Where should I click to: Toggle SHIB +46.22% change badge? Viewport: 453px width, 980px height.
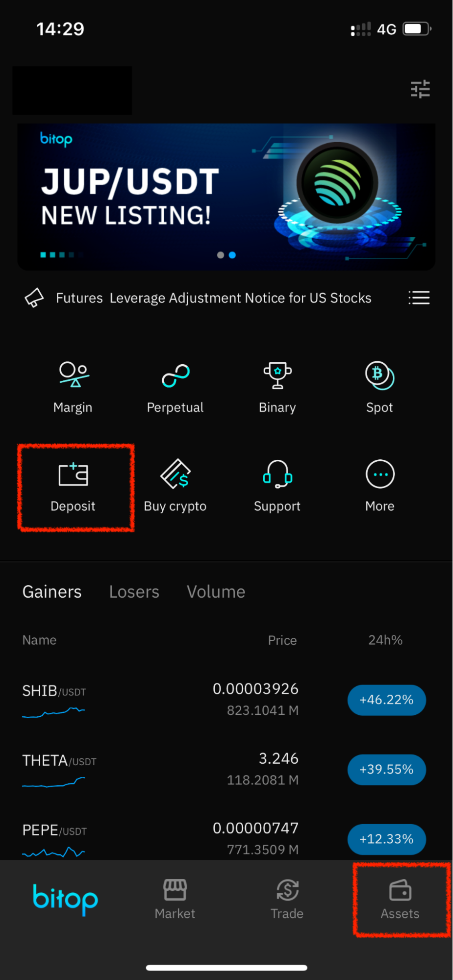387,700
